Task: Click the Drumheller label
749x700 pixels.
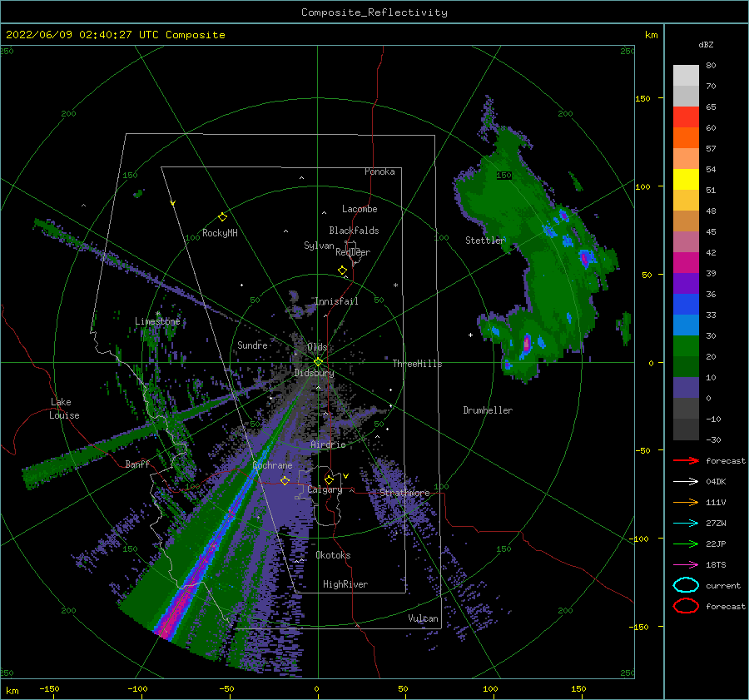Action: click(x=488, y=410)
